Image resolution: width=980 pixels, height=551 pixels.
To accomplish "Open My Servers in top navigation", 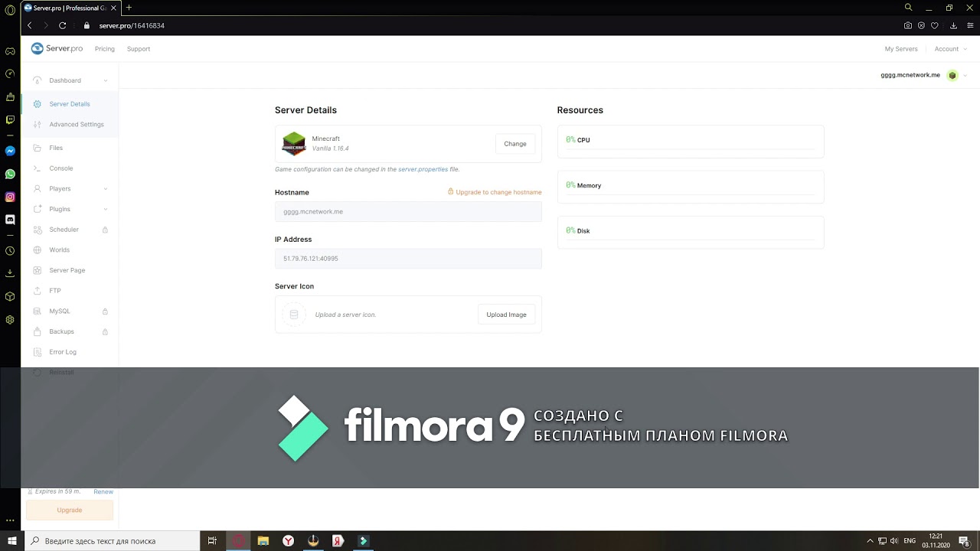I will [901, 49].
